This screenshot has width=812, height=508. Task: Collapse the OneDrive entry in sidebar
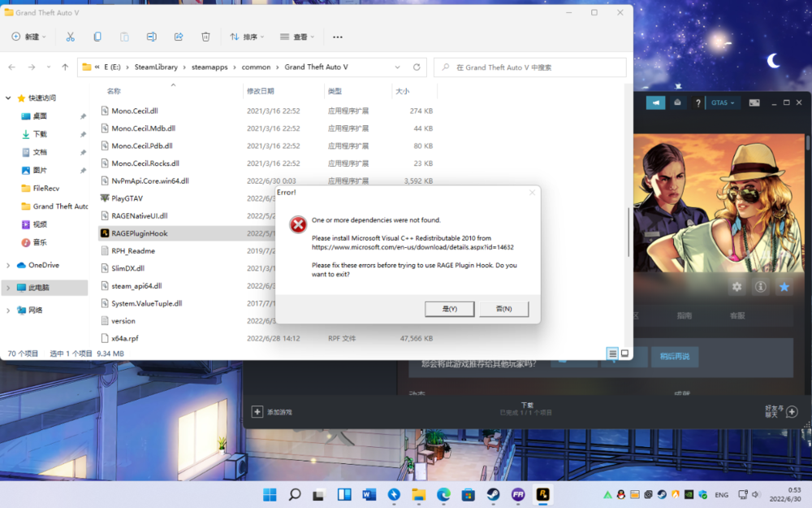9,264
